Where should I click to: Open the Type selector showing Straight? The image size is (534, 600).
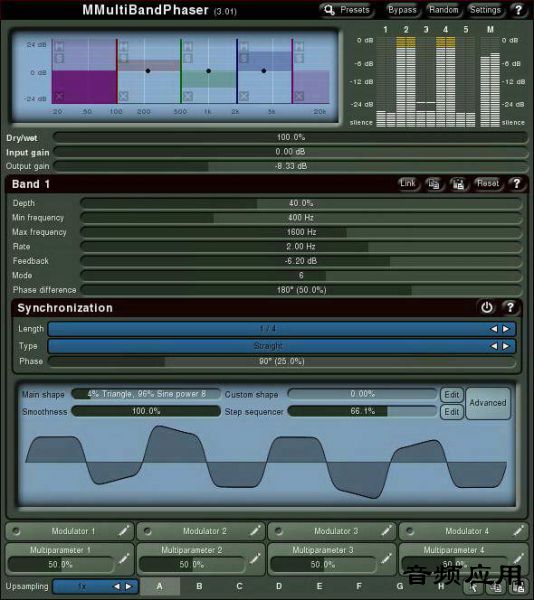click(x=282, y=346)
